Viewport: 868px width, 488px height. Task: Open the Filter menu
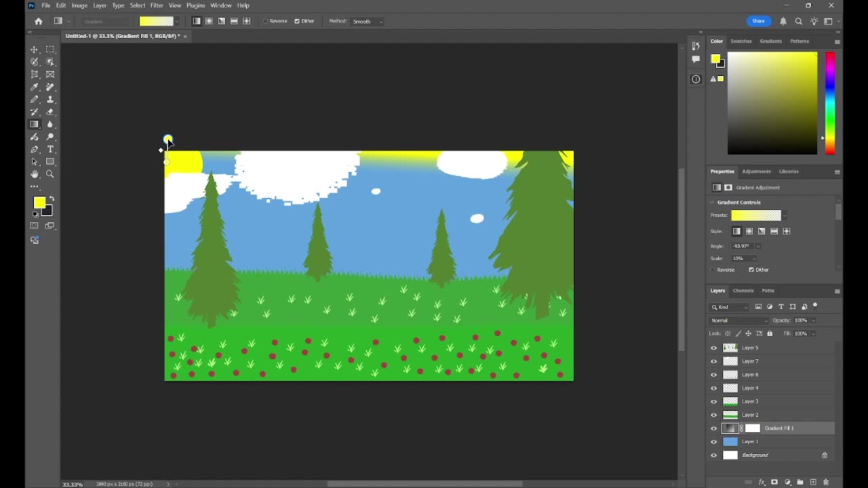tap(157, 5)
